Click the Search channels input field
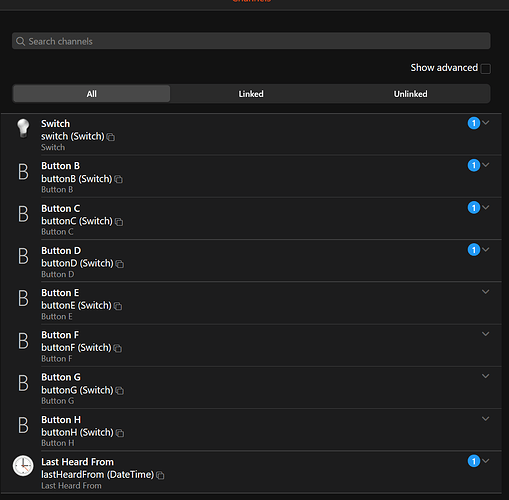This screenshot has height=500, width=509. (251, 41)
